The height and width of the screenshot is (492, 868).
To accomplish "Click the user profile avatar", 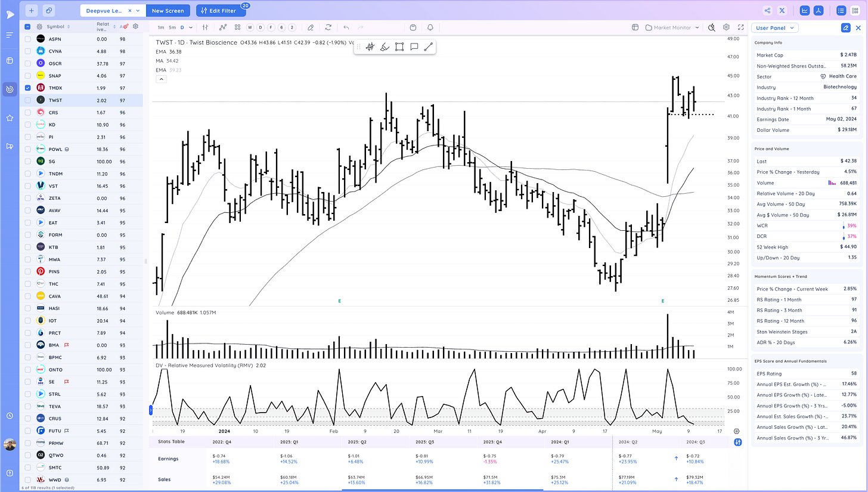I will click(10, 444).
